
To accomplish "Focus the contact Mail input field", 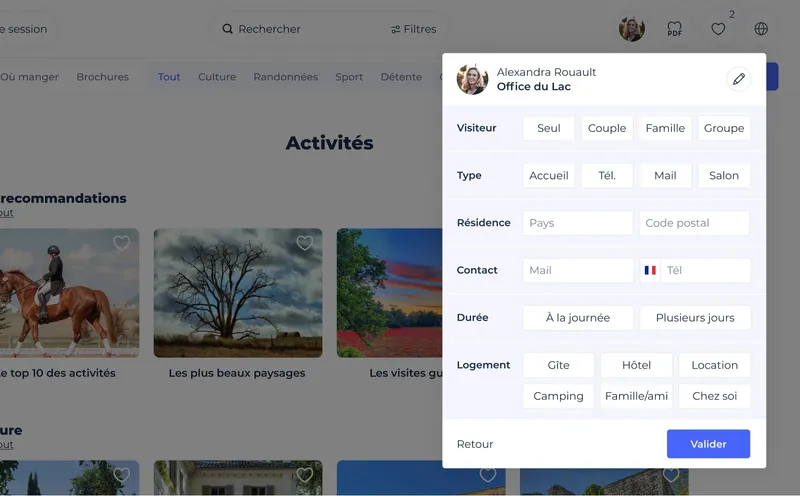I will tap(578, 270).
